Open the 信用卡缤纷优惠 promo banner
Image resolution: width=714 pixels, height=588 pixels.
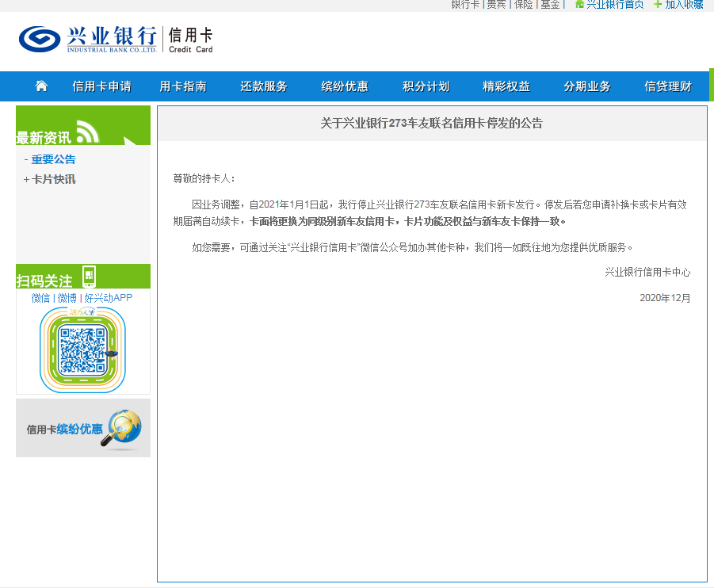83,428
